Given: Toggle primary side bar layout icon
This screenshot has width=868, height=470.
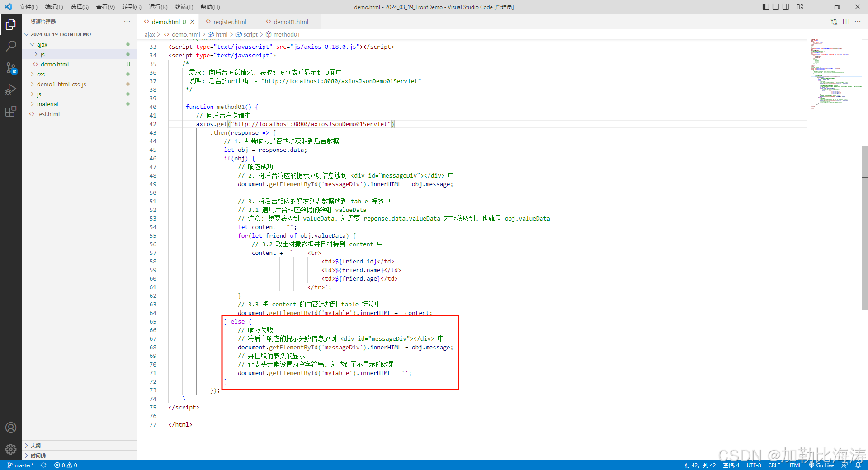Looking at the screenshot, I should [x=765, y=7].
